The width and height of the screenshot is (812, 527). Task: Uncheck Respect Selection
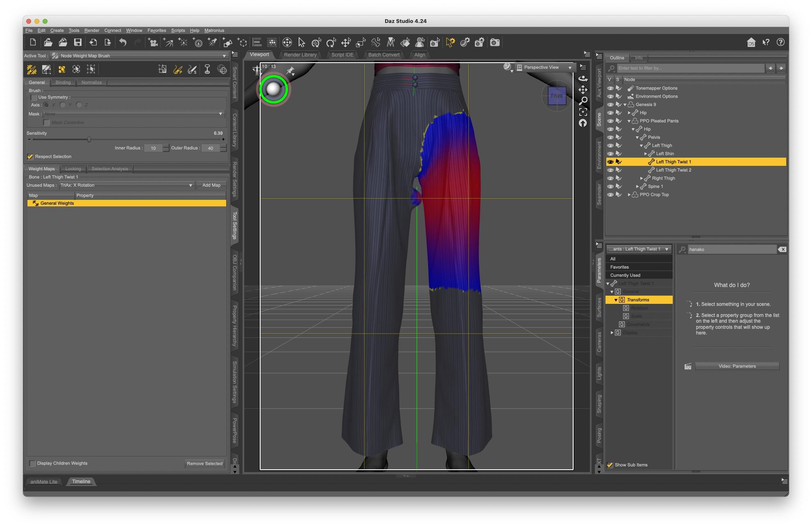point(30,157)
